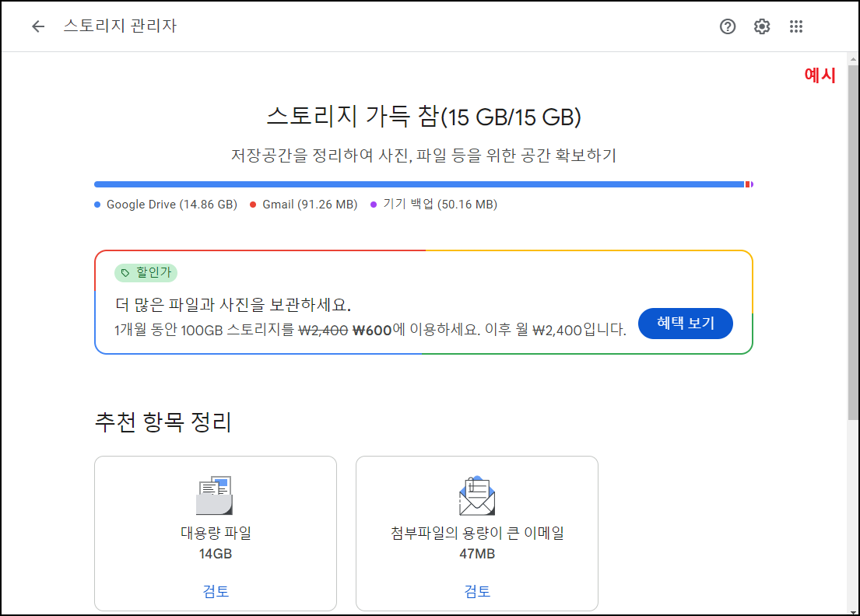Click the 저장공간을 정리하여 subtitle text
Screen dimensions: 860x616
(423, 155)
